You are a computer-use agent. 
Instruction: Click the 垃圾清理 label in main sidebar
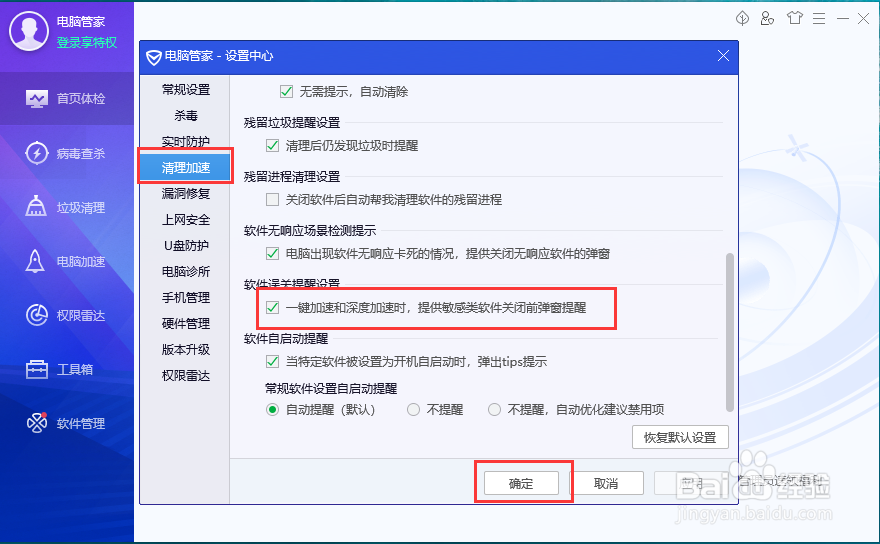click(81, 208)
